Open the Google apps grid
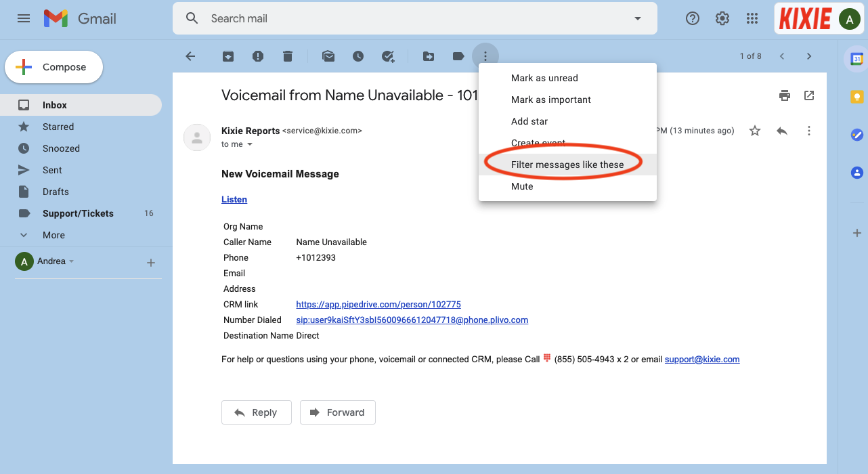Viewport: 868px width, 474px height. pyautogui.click(x=752, y=18)
